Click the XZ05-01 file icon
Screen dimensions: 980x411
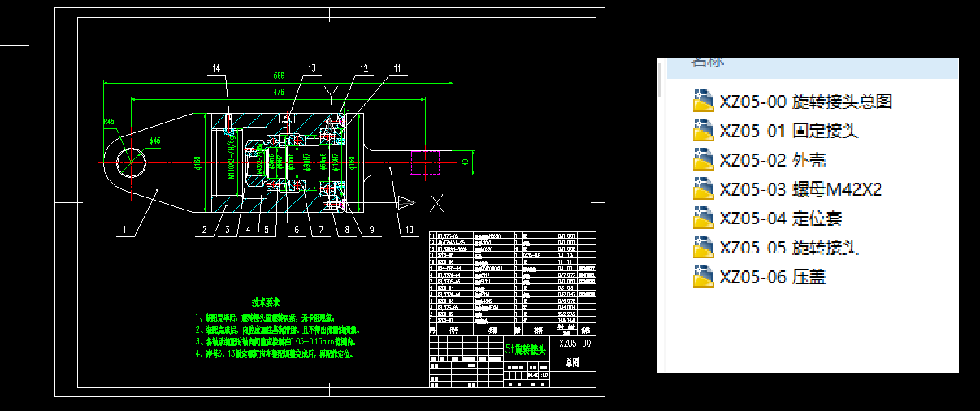click(700, 131)
